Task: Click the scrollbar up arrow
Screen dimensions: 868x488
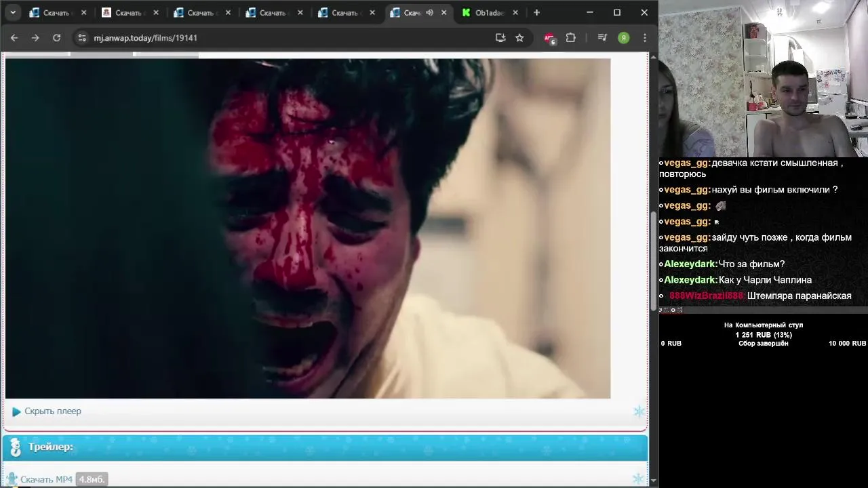Action: pos(654,57)
